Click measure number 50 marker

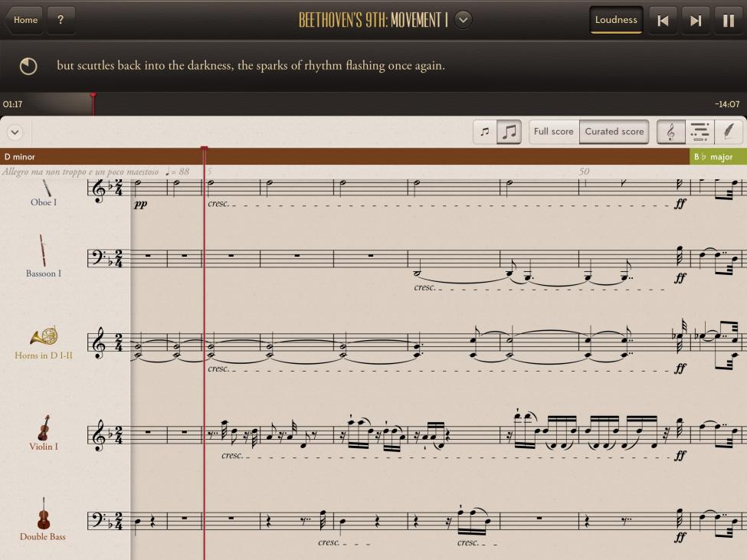(x=584, y=172)
